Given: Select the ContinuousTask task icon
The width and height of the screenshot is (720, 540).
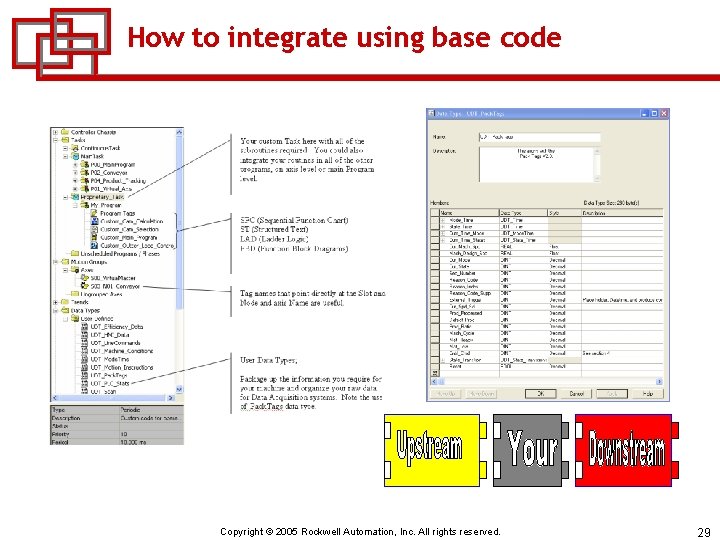Looking at the screenshot, I should tap(75, 148).
